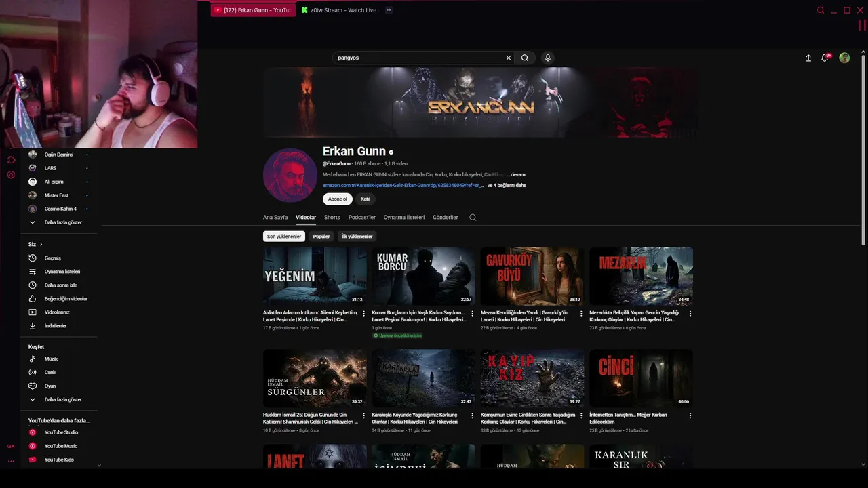868x488 pixels.
Task: Open the sidebar three-dots menu
Action: (x=11, y=460)
